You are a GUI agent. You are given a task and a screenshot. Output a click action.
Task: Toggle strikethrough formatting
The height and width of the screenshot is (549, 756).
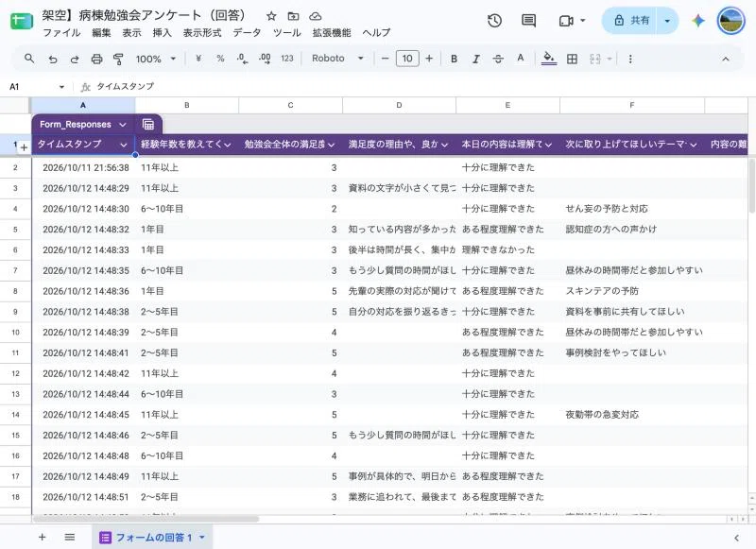(x=498, y=59)
